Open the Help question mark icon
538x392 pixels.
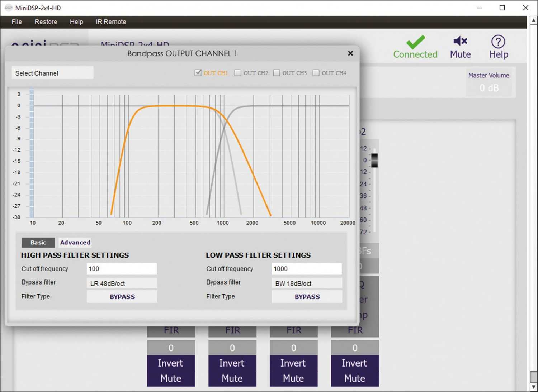pyautogui.click(x=498, y=42)
